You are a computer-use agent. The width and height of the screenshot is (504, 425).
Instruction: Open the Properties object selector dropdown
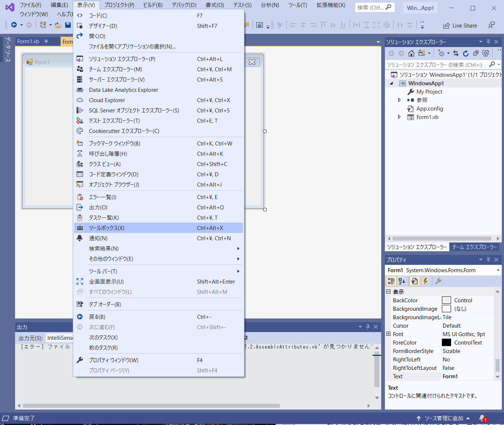coord(498,270)
